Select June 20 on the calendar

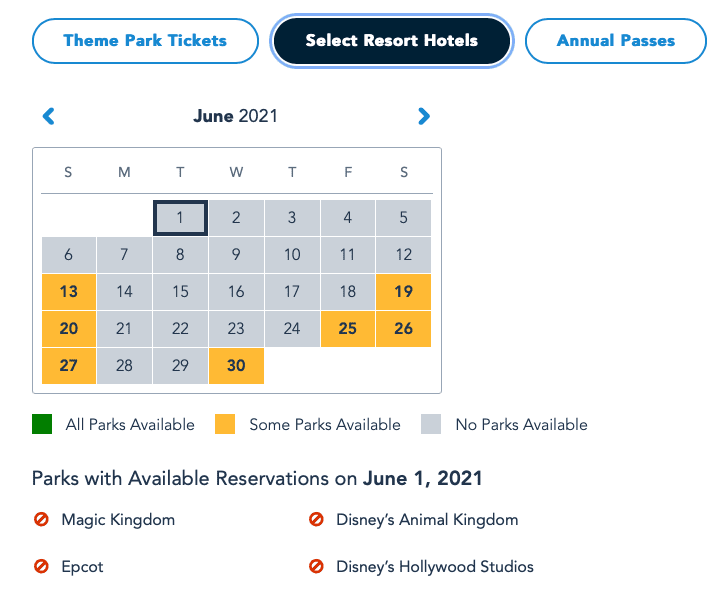[69, 329]
